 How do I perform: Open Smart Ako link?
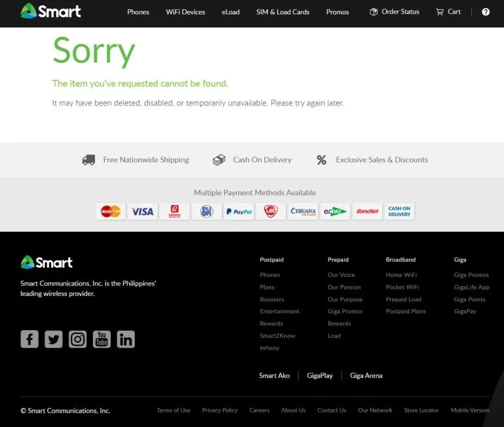tap(274, 375)
